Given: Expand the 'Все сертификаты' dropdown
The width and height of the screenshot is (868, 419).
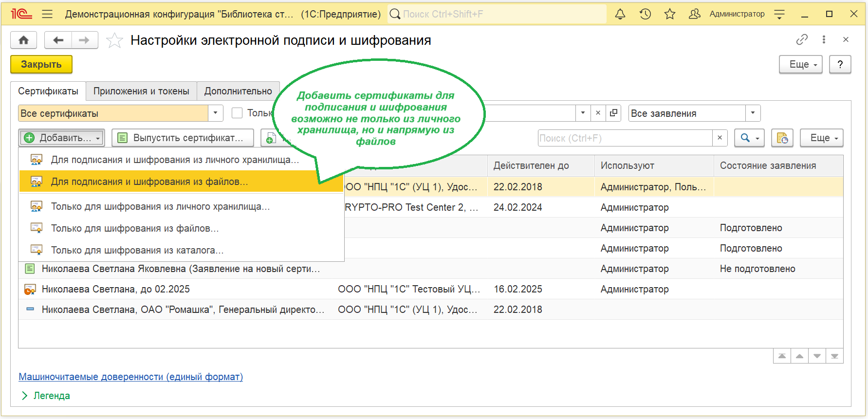Looking at the screenshot, I should coord(215,113).
